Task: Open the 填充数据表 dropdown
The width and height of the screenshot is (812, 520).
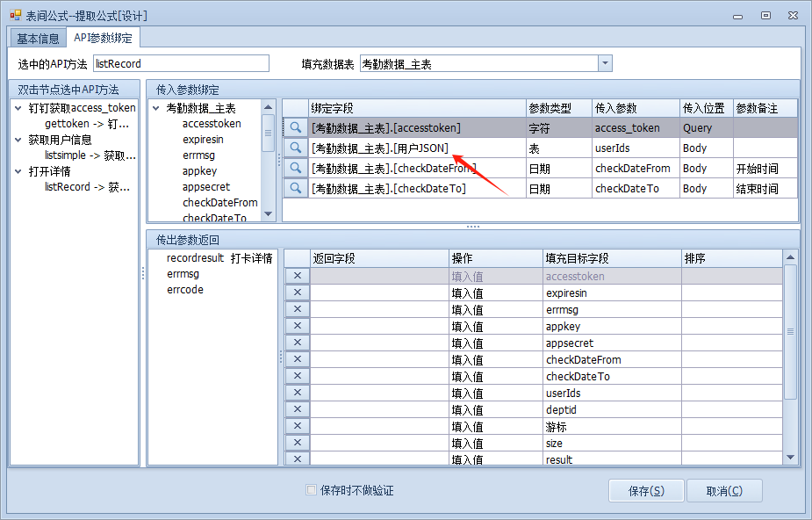Action: click(x=605, y=64)
